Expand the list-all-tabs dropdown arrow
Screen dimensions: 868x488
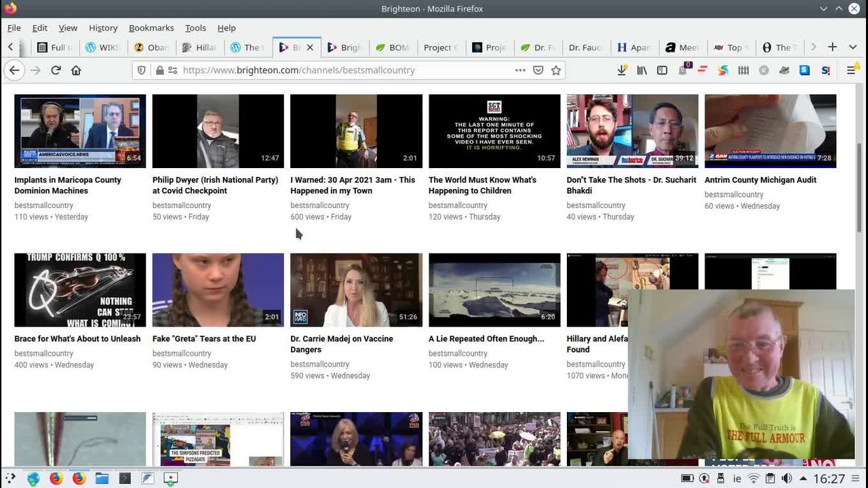tap(852, 47)
